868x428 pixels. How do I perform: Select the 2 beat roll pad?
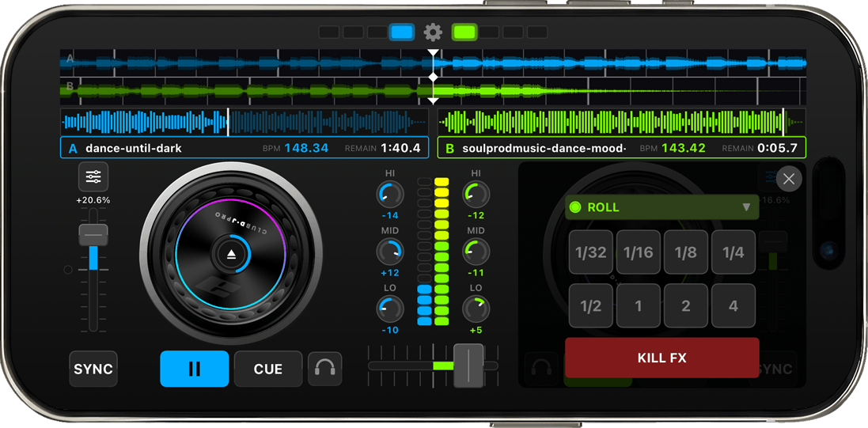686,305
